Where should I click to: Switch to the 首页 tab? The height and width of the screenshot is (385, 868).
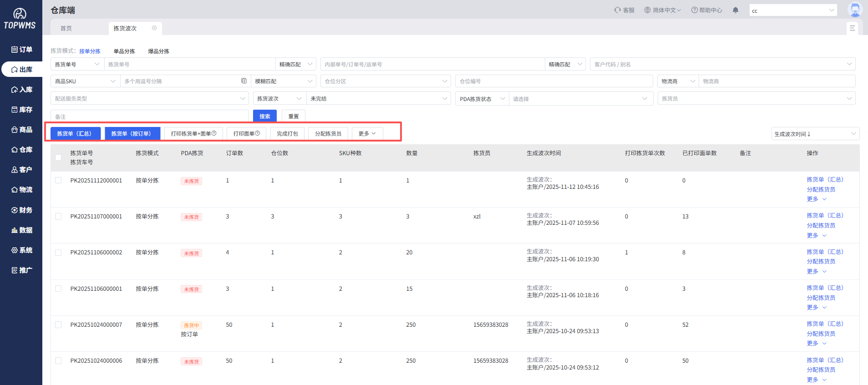click(66, 28)
